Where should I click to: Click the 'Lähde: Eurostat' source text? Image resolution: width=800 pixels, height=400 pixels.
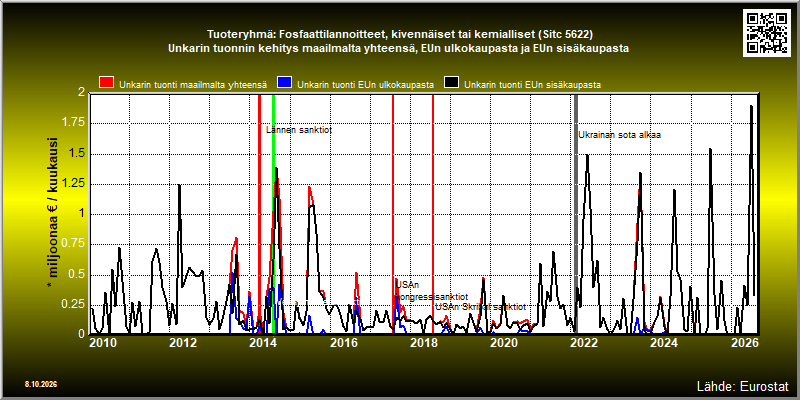[742, 385]
